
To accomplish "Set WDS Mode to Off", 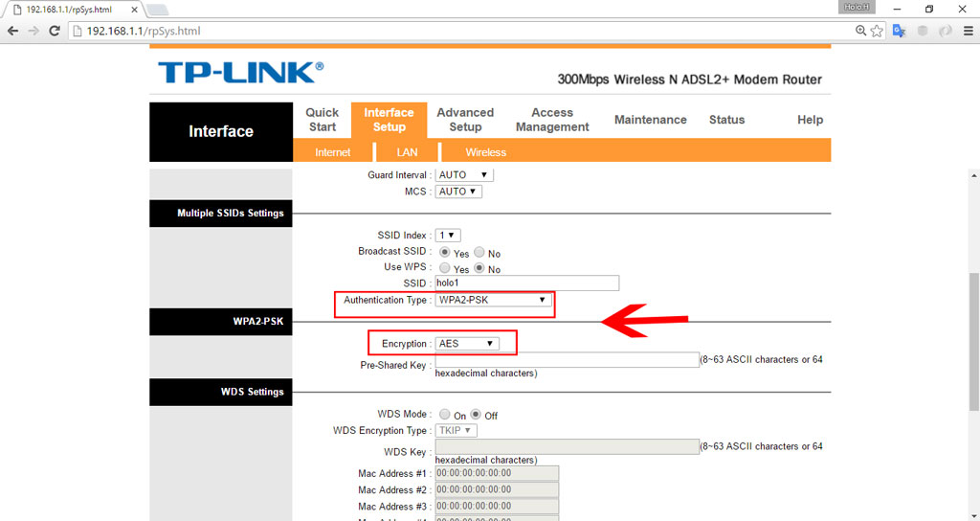I will tap(476, 414).
